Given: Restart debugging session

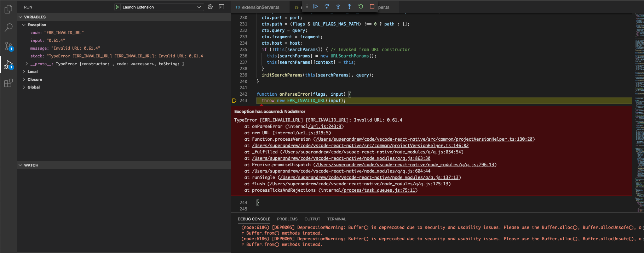Looking at the screenshot, I should click(x=361, y=6).
